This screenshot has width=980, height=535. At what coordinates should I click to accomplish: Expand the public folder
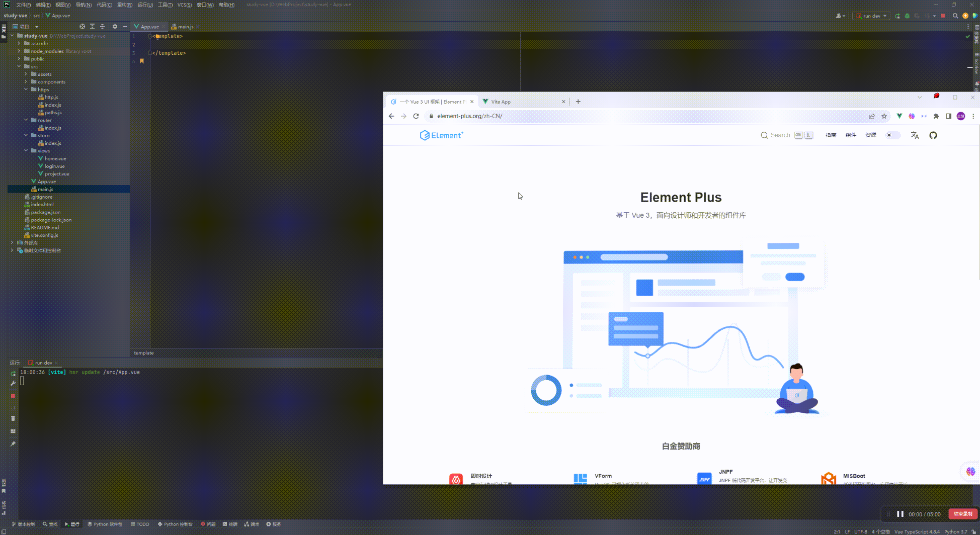click(x=19, y=59)
